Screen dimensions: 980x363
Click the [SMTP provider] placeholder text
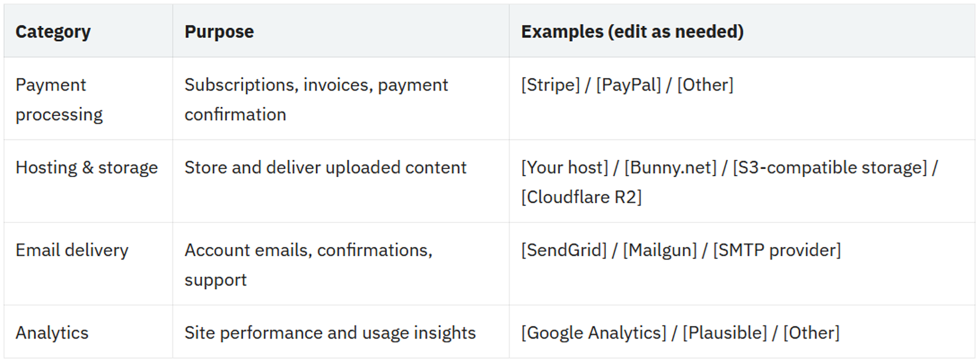coord(777,250)
